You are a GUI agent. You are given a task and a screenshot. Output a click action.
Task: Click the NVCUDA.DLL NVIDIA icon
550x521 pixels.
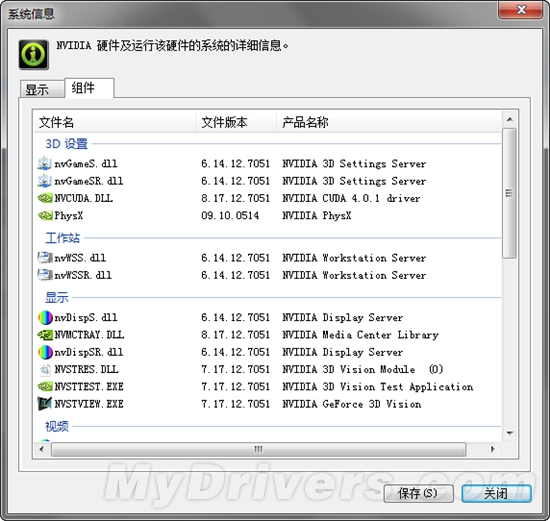45,198
